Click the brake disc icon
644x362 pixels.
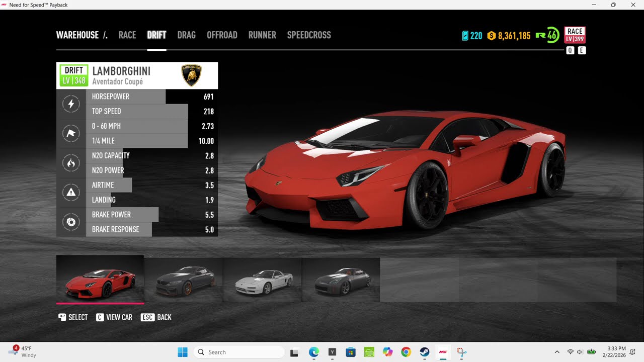pos(71,222)
